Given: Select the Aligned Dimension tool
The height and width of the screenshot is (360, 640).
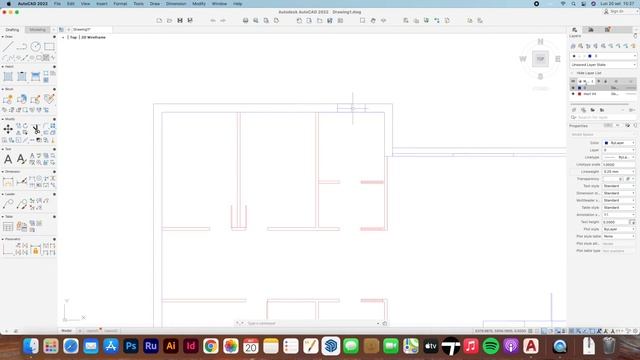Looking at the screenshot, I should 22,182.
